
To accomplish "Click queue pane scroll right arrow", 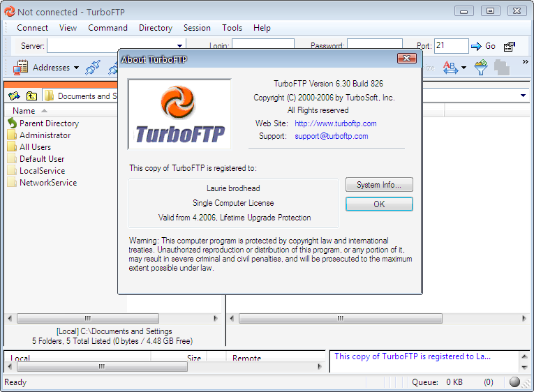I will (x=319, y=366).
